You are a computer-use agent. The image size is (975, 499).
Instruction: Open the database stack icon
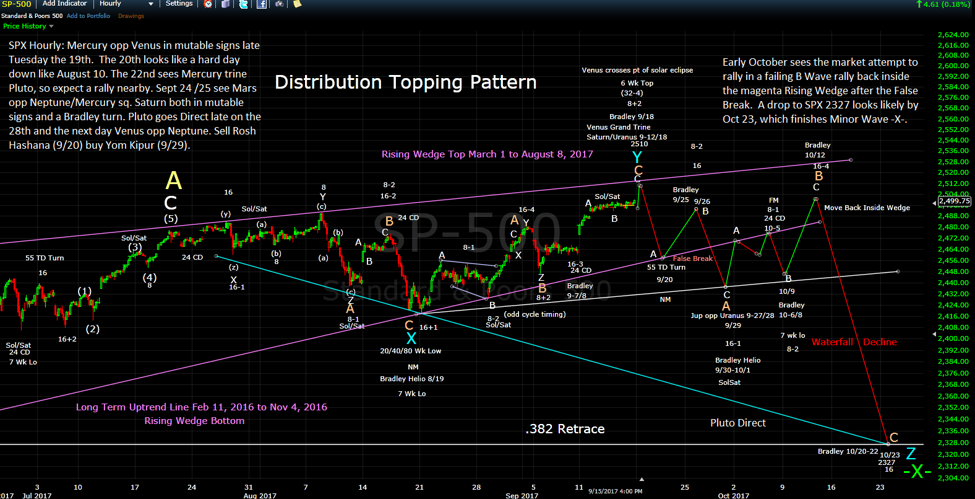(225, 4)
